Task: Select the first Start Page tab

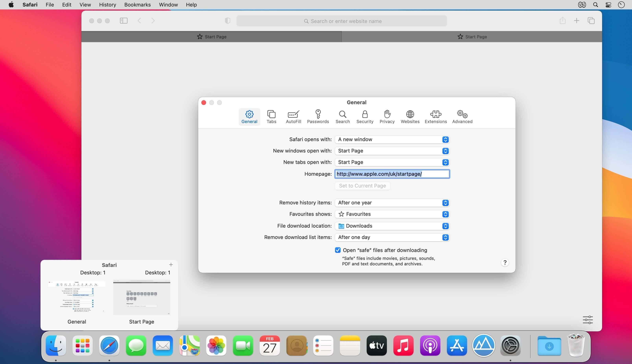Action: click(x=211, y=37)
